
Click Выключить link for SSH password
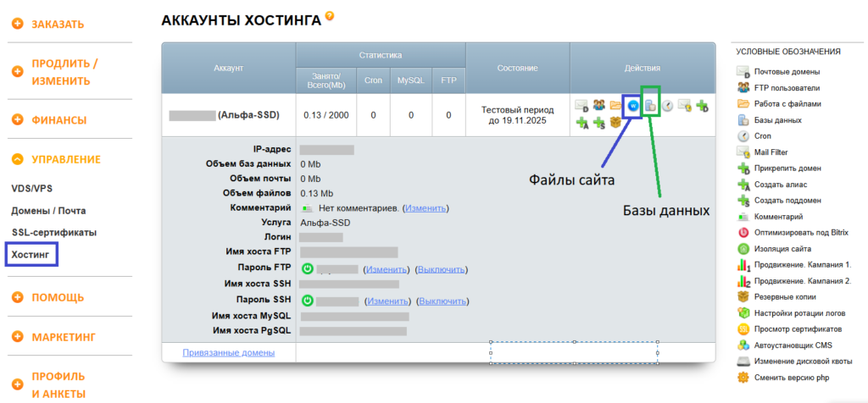tap(442, 301)
